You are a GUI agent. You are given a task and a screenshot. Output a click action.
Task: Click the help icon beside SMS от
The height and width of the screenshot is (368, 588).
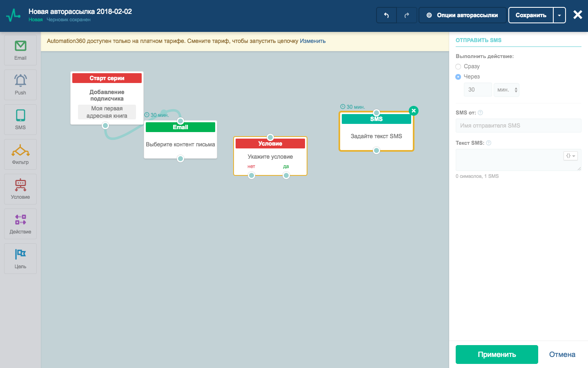[480, 113]
